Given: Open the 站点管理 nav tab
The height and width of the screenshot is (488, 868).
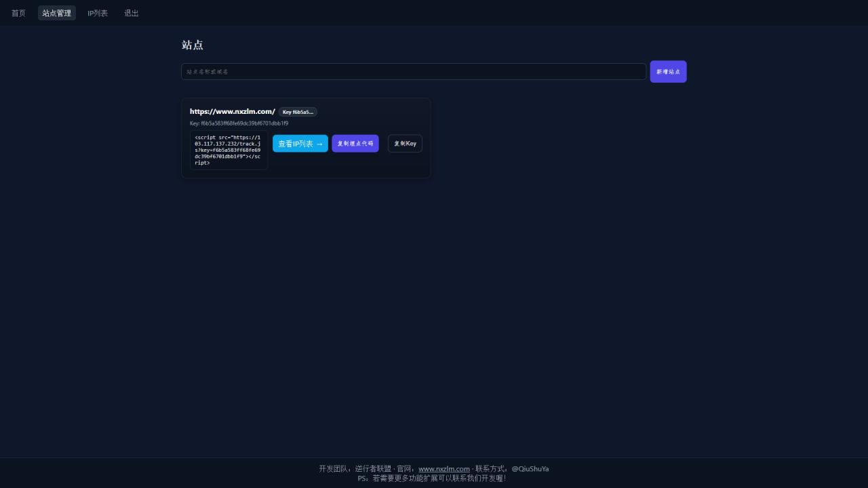Looking at the screenshot, I should coord(57,13).
